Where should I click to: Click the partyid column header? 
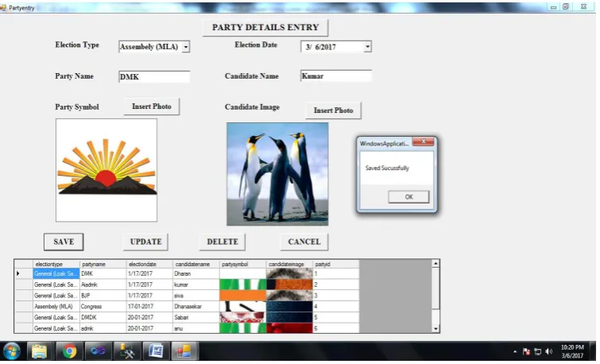[x=336, y=264]
